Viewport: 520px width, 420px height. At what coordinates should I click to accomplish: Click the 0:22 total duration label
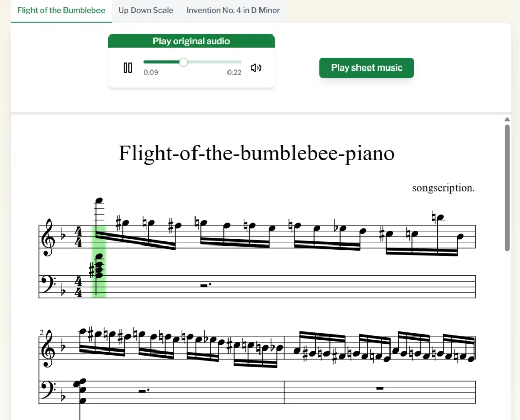pyautogui.click(x=234, y=72)
